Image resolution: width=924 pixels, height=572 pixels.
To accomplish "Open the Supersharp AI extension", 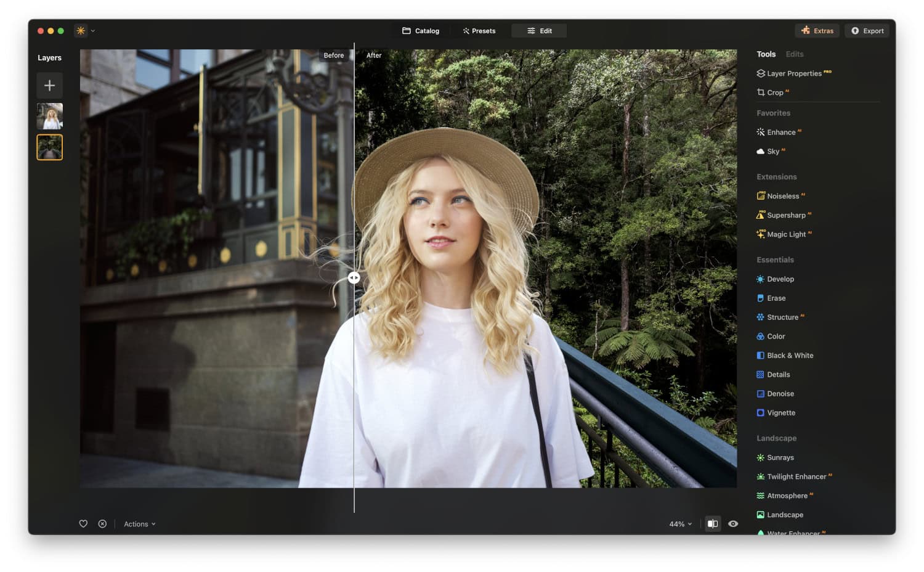I will tap(787, 215).
